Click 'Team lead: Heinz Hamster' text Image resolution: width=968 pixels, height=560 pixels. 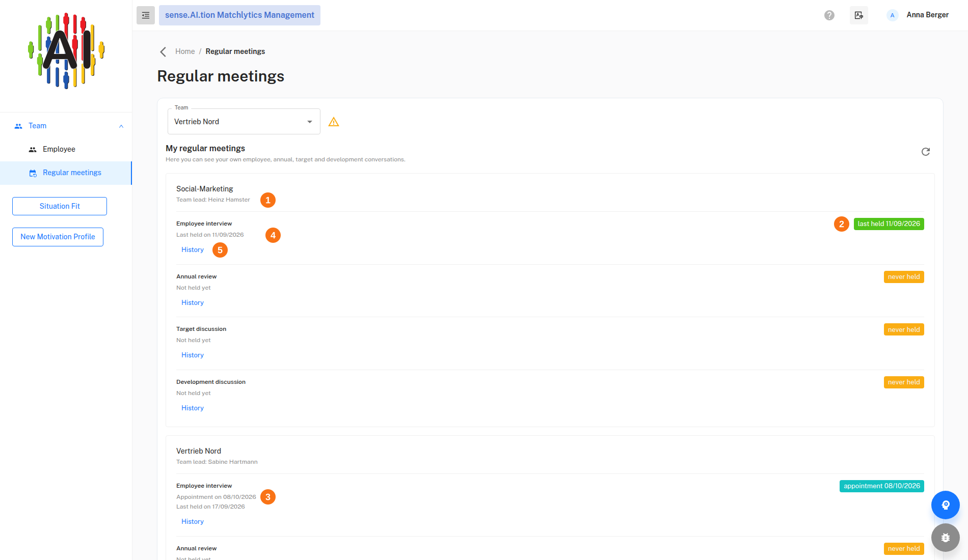pos(213,200)
